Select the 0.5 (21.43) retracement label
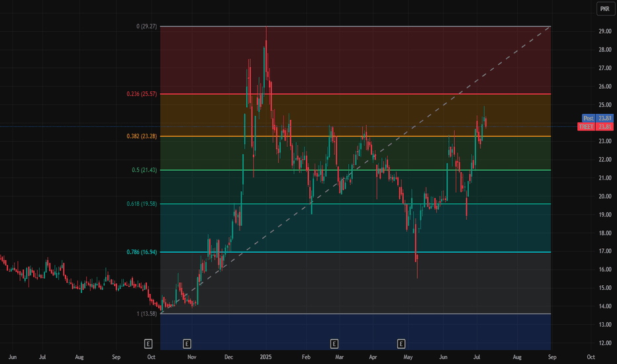 (144, 170)
